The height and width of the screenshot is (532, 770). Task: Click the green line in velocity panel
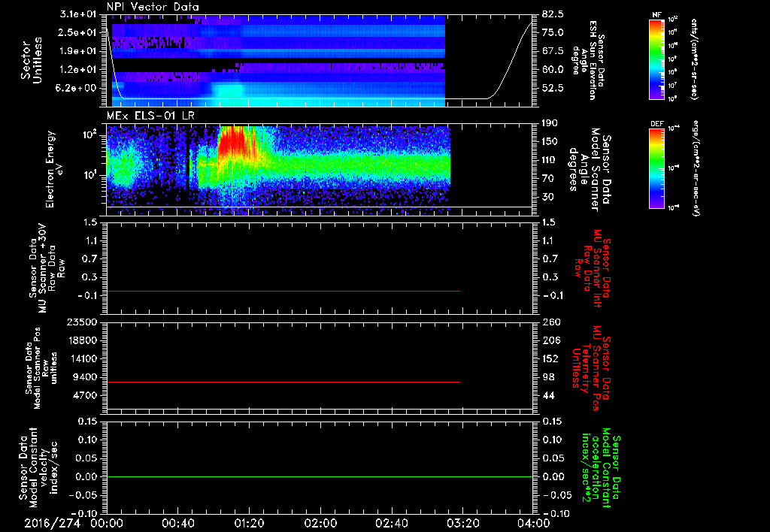320,476
